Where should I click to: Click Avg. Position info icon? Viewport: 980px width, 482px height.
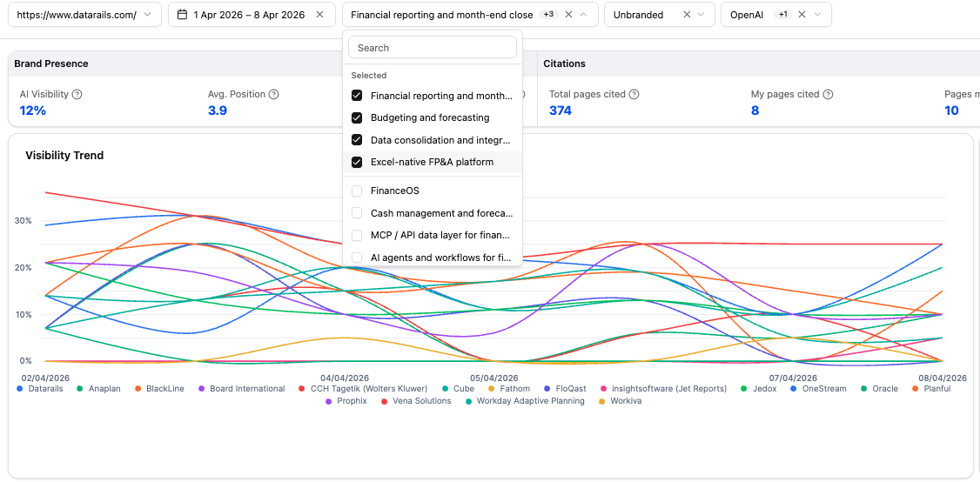(x=273, y=95)
